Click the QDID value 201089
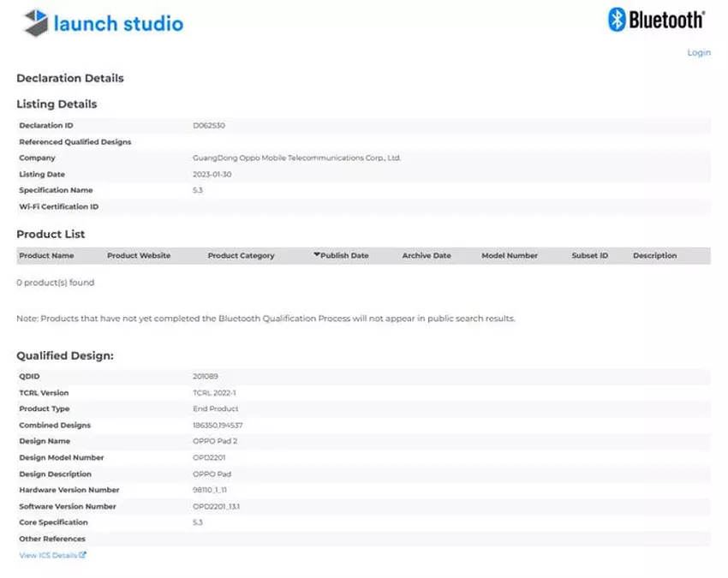728x578 pixels. (x=206, y=376)
